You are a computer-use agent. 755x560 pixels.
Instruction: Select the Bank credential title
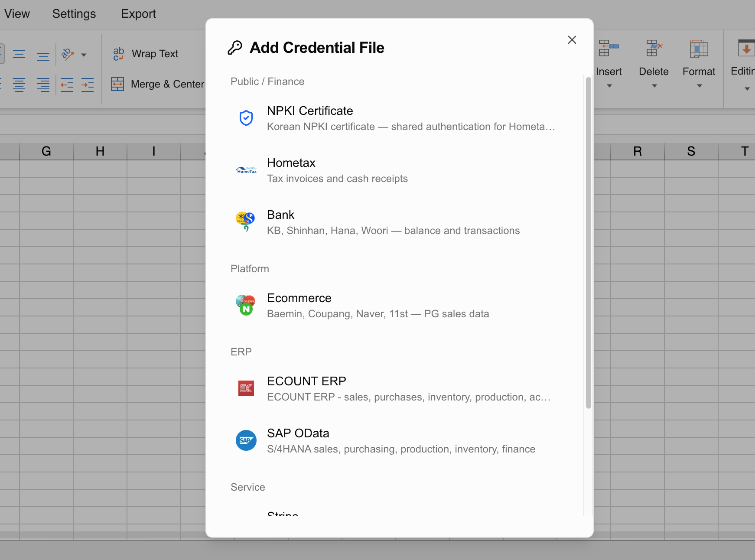point(281,215)
